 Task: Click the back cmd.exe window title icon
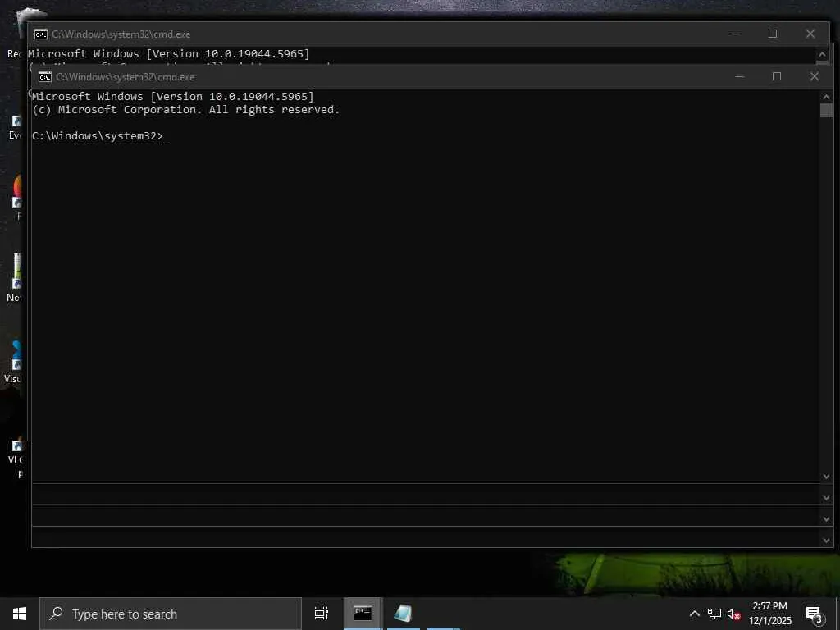(41, 34)
